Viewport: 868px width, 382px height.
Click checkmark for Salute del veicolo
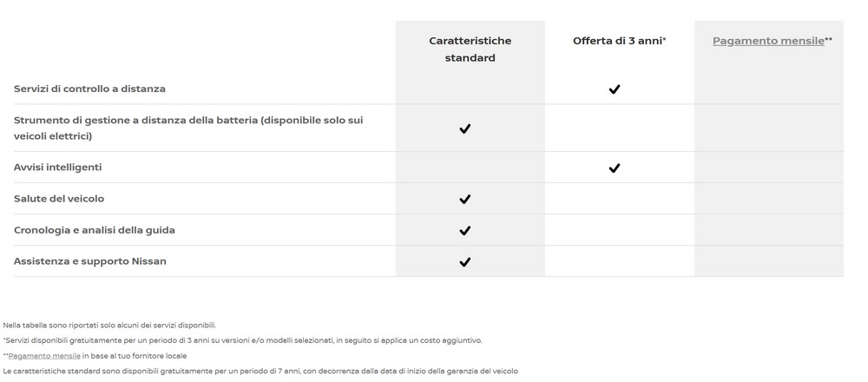465,199
